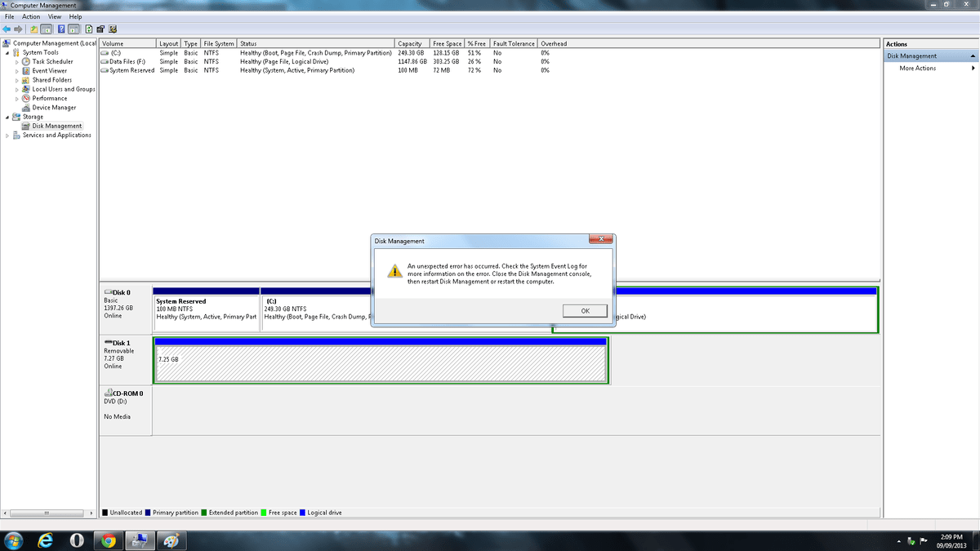Click the Disk 0 label box
The height and width of the screenshot is (551, 980).
coord(125,309)
